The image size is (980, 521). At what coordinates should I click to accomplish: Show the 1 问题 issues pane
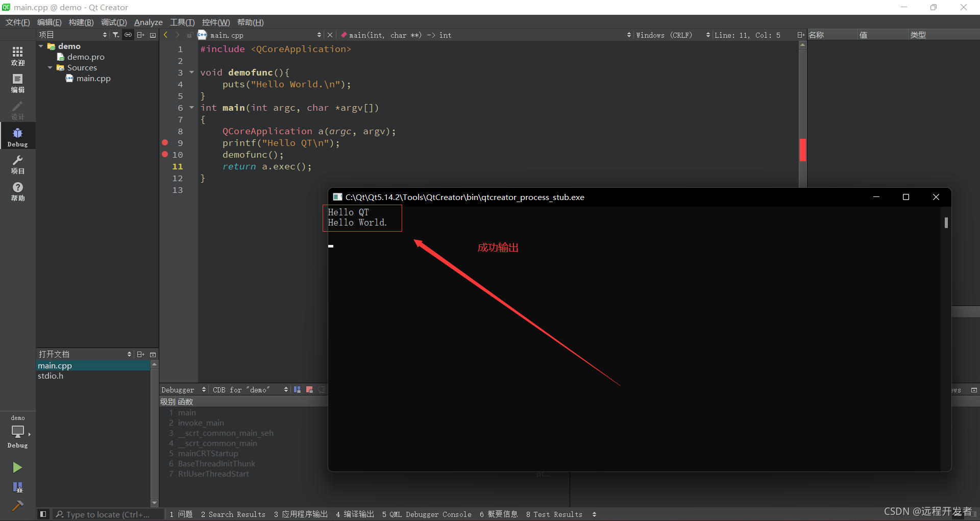pyautogui.click(x=181, y=514)
